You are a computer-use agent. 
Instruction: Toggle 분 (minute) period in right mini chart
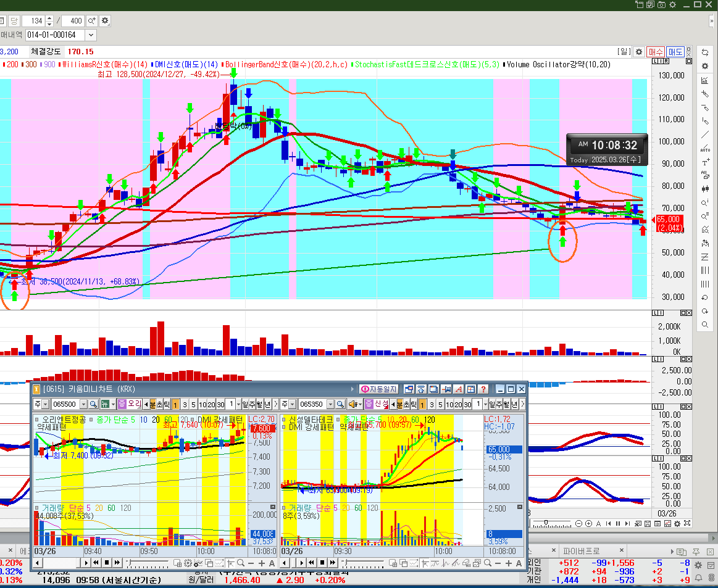398,404
